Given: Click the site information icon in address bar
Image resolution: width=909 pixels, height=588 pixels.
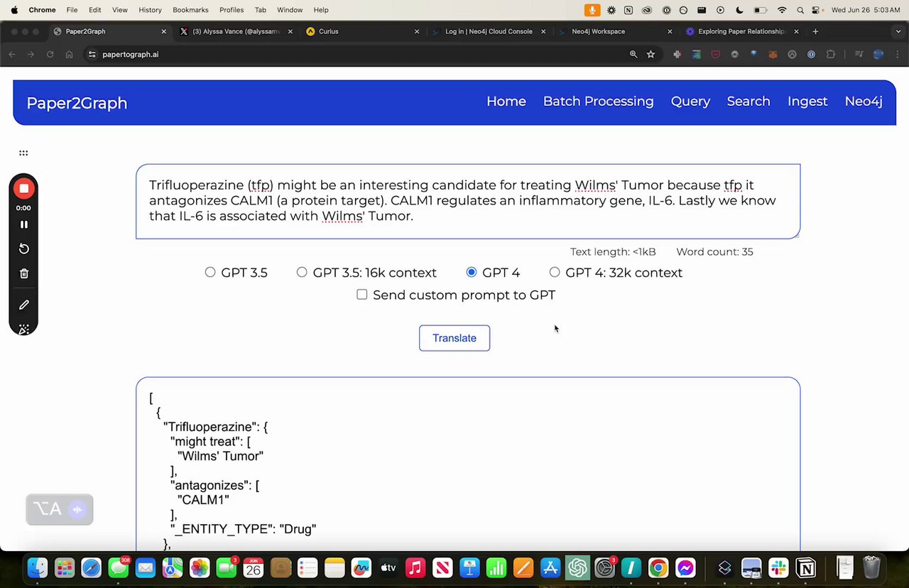Looking at the screenshot, I should 92,54.
